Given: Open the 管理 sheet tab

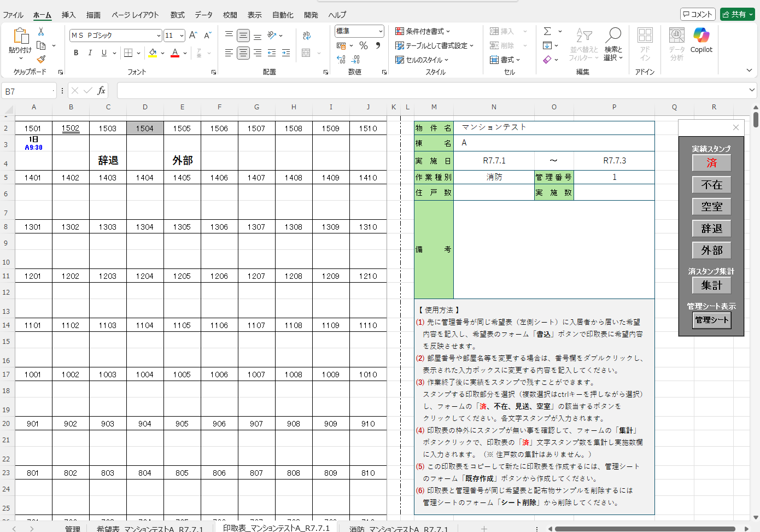Looking at the screenshot, I should coord(73,528).
